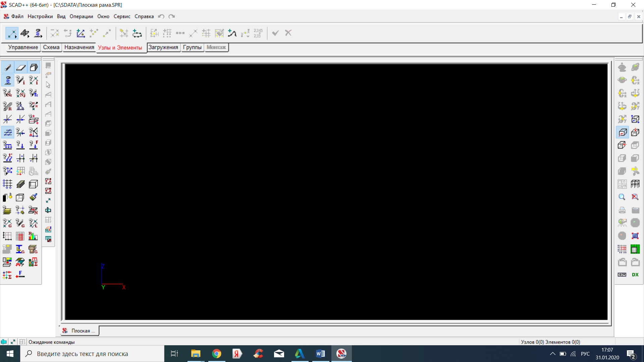Switch to the Назначения tab

(x=79, y=47)
